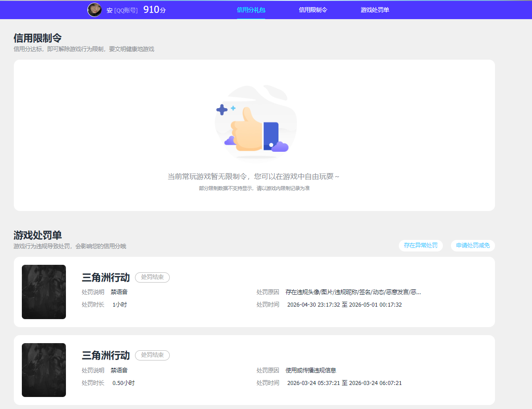
Task: Click 处罚结束 badge on 1小时 penalty card
Action: 152,277
